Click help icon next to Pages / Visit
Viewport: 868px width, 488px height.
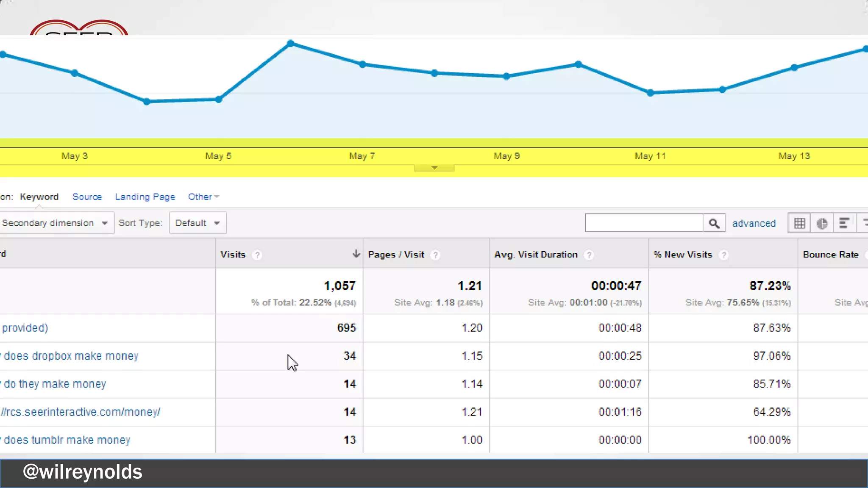tap(435, 255)
